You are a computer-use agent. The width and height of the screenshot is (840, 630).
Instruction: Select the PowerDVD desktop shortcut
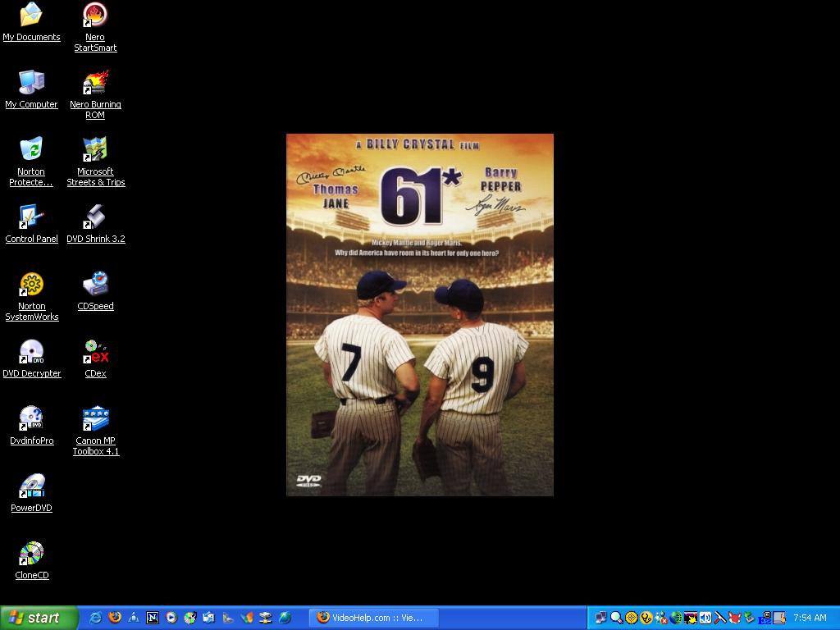coord(32,493)
